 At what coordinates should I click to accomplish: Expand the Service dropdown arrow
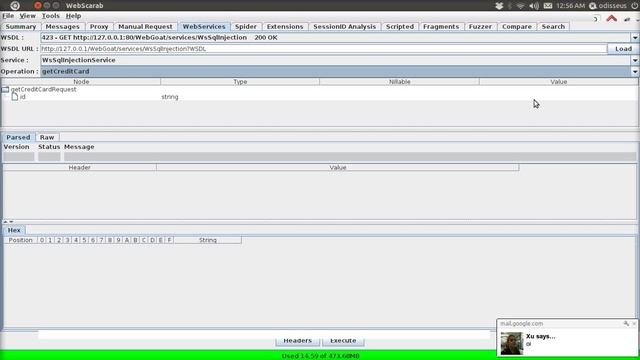[x=635, y=60]
